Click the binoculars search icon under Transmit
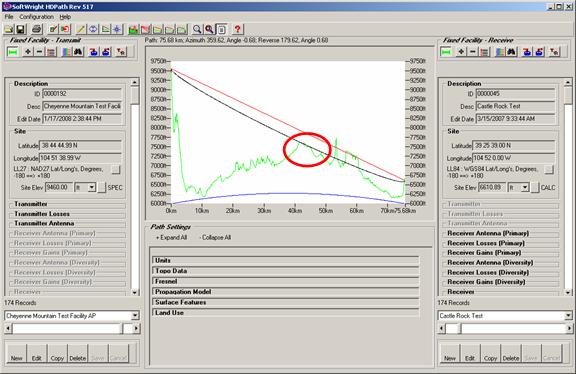This screenshot has width=576, height=374. click(x=78, y=52)
